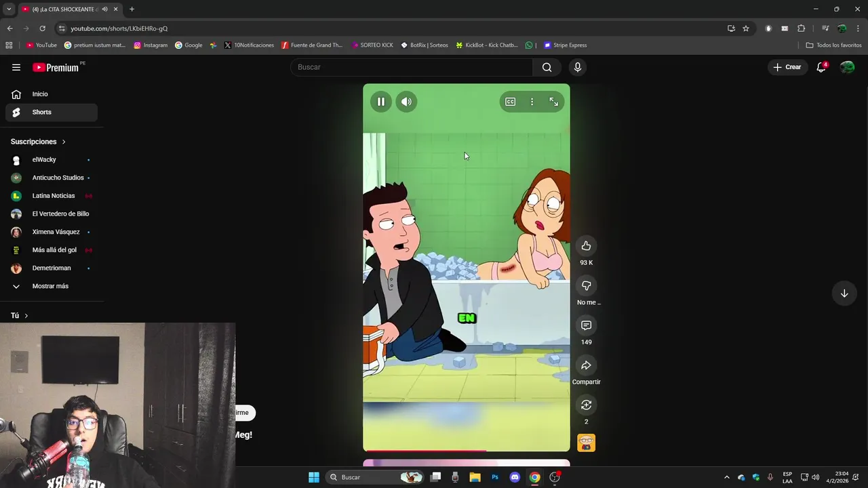This screenshot has height=488, width=868.
Task: Enter fullscreen for the Short
Action: point(553,102)
